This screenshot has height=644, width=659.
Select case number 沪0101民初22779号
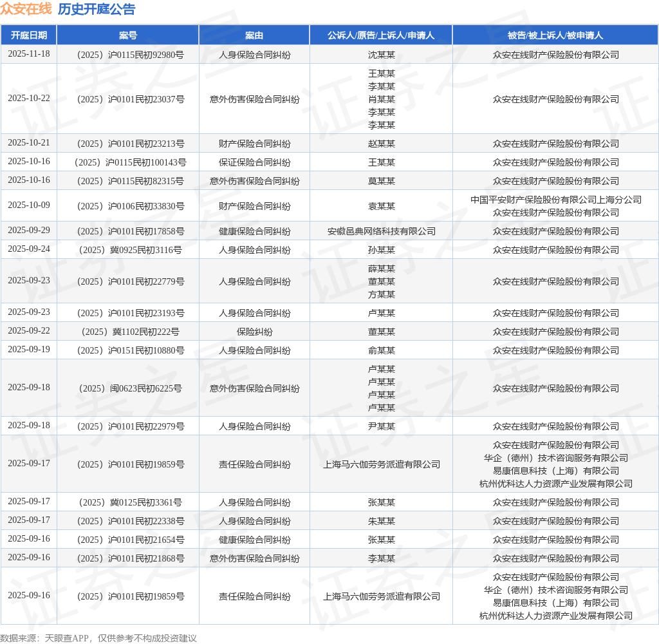(130, 281)
